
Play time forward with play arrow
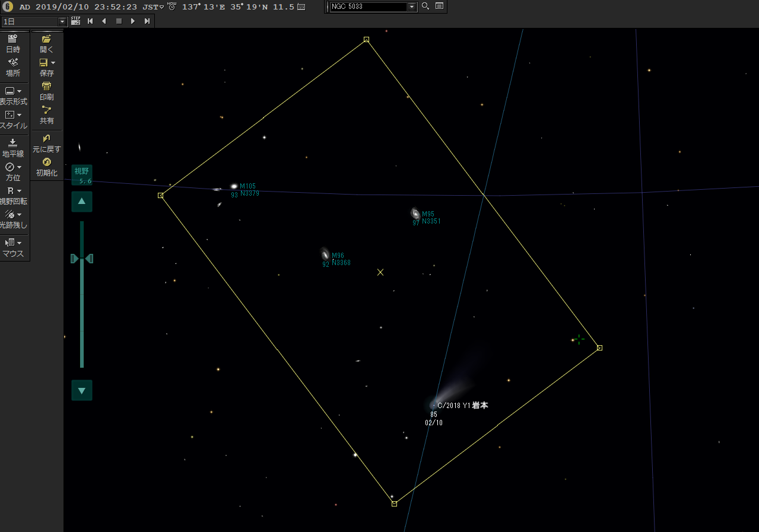coord(133,21)
